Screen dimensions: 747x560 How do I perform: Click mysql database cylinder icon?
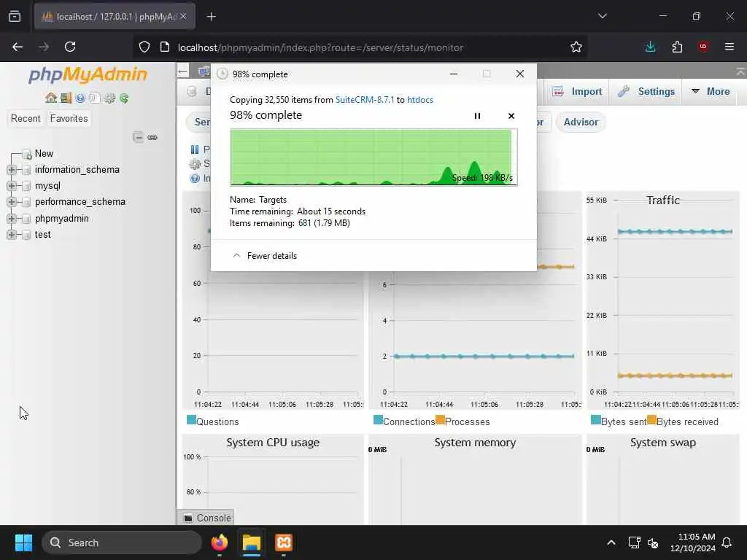[27, 186]
